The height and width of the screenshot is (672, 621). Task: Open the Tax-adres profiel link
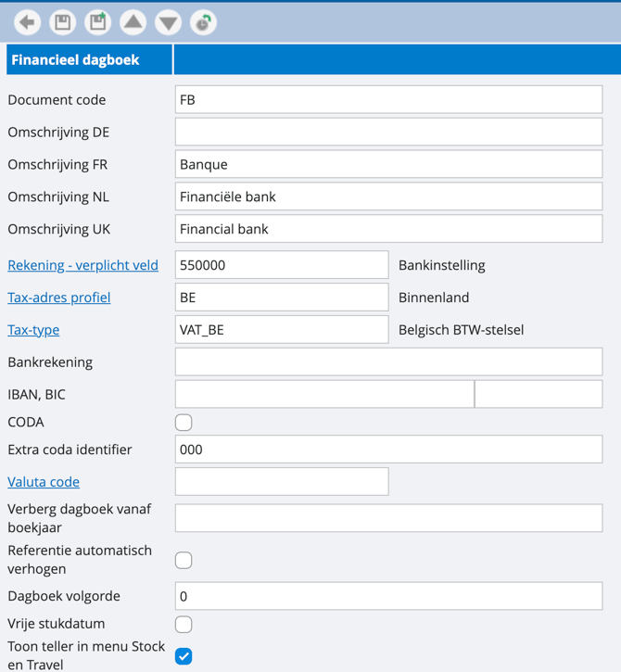click(58, 298)
